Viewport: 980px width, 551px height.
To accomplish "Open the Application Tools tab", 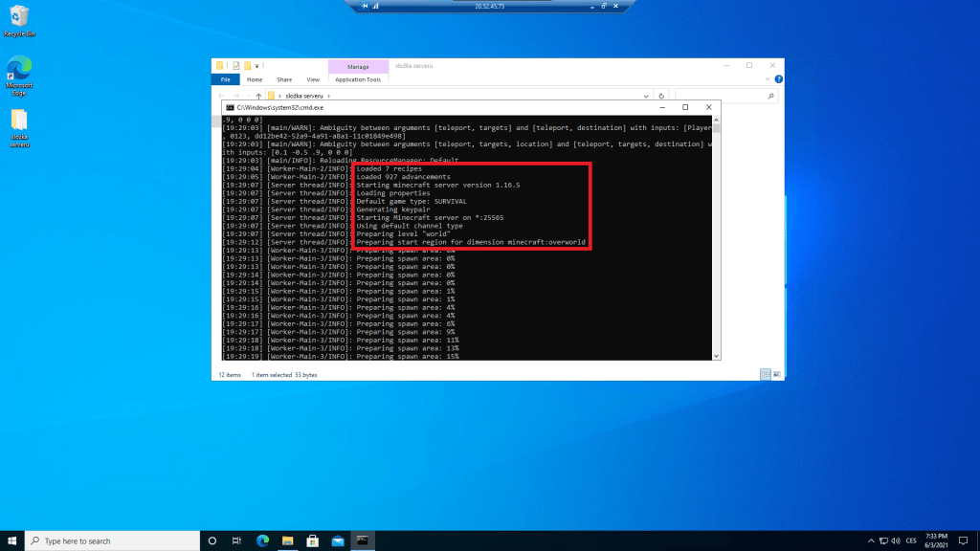I will pos(358,80).
